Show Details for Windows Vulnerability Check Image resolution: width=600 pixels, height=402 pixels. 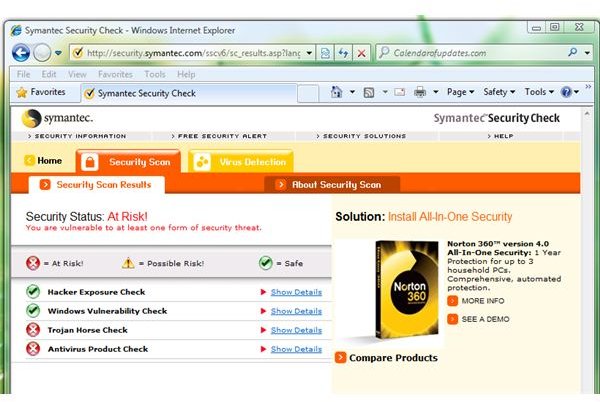tap(296, 311)
